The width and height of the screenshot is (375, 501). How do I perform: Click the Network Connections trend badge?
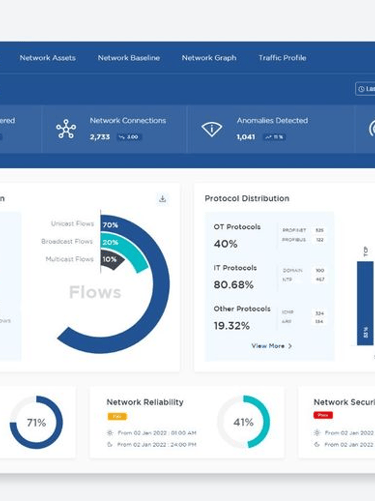tap(129, 137)
